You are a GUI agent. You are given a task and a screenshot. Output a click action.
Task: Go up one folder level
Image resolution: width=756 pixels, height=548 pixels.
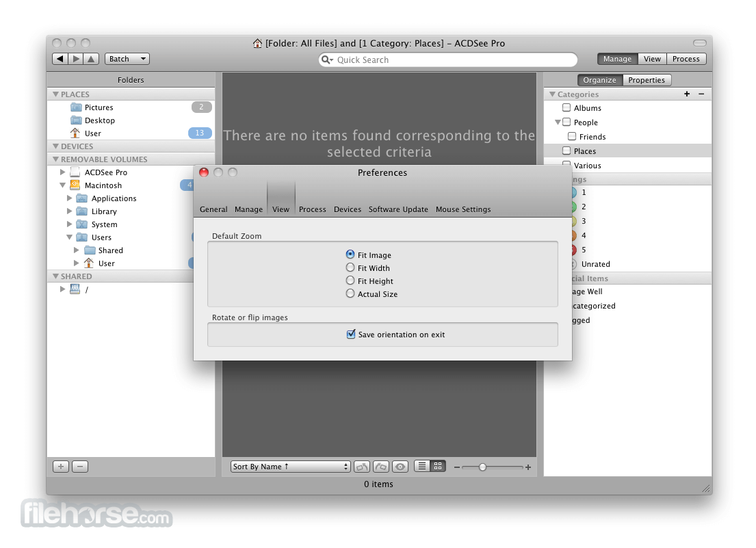pyautogui.click(x=91, y=59)
